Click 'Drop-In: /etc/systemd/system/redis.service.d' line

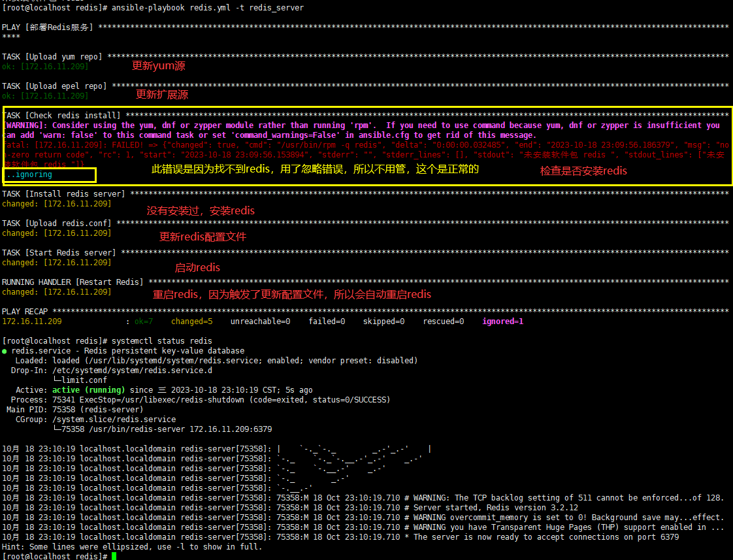[111, 371]
